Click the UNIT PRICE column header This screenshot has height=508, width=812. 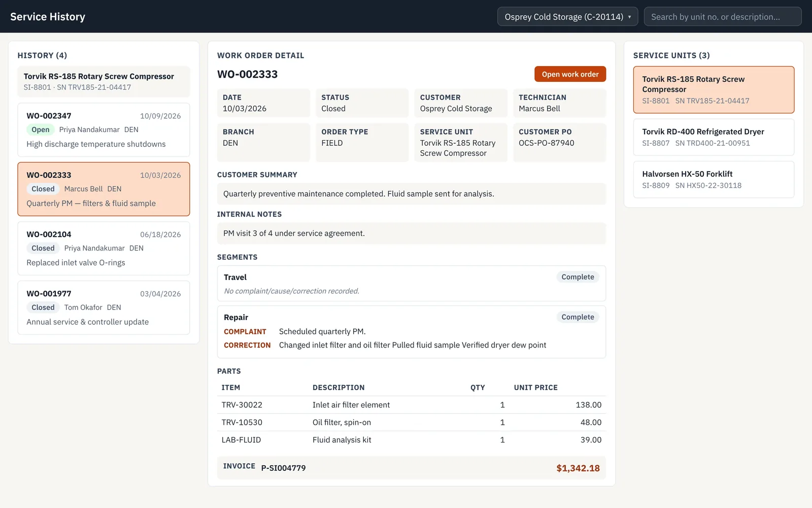point(536,388)
